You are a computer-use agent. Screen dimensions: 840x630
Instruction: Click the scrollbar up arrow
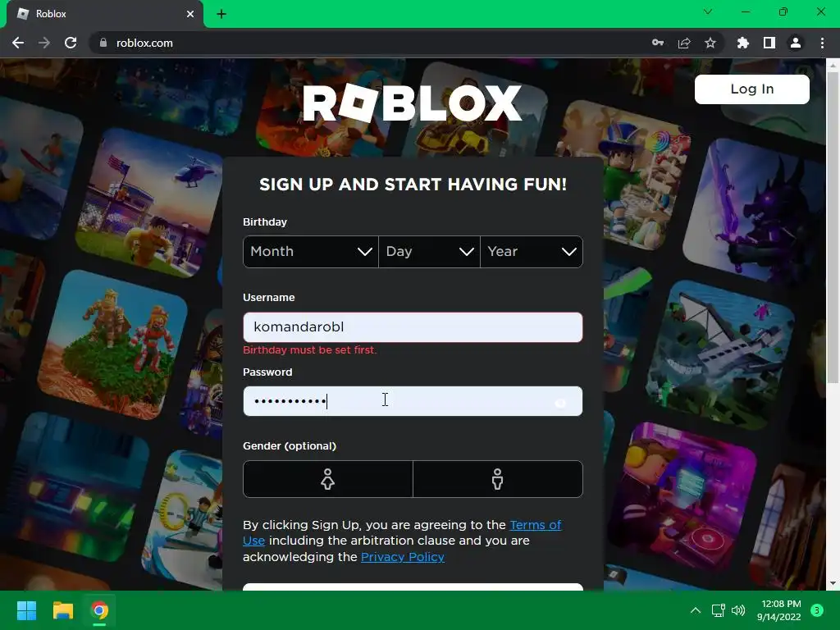pos(833,65)
